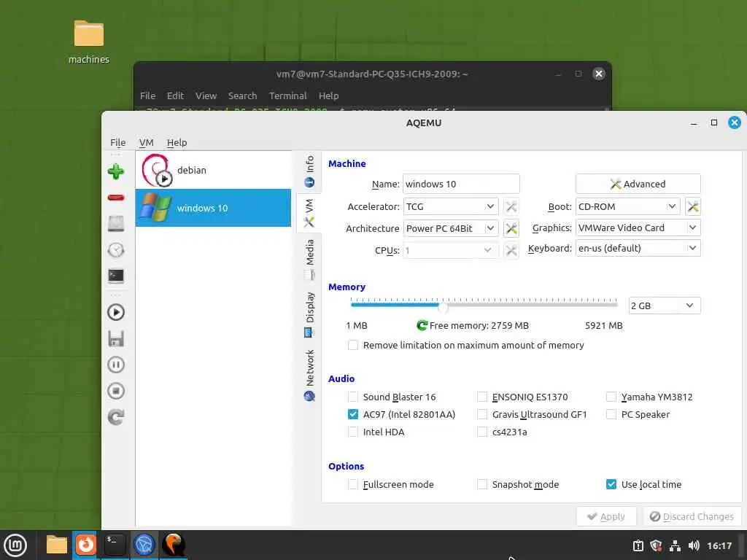The height and width of the screenshot is (560, 747).
Task: Click the machine Name input field
Action: pos(461,184)
